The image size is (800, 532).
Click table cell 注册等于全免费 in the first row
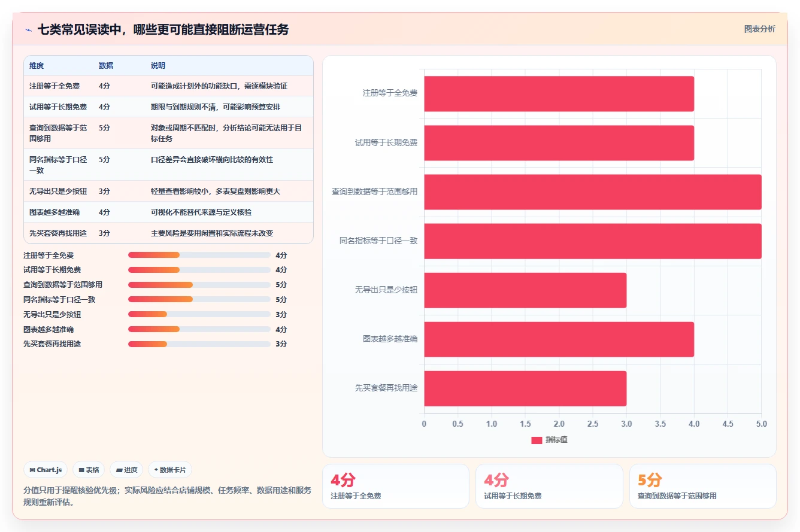(x=54, y=86)
